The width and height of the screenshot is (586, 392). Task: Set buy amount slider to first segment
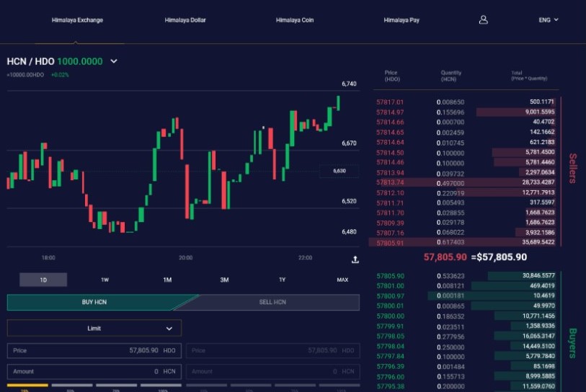27,385
